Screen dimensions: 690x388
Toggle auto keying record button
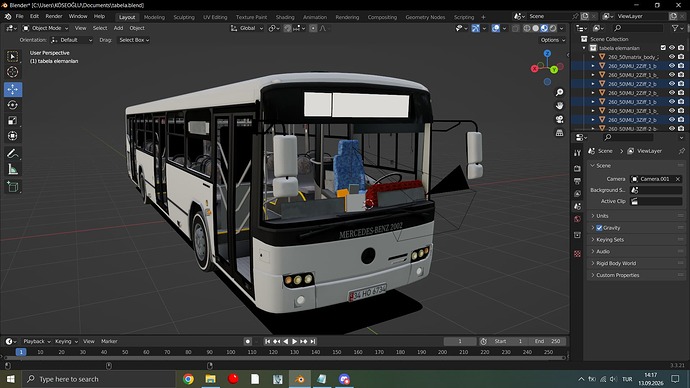point(248,341)
